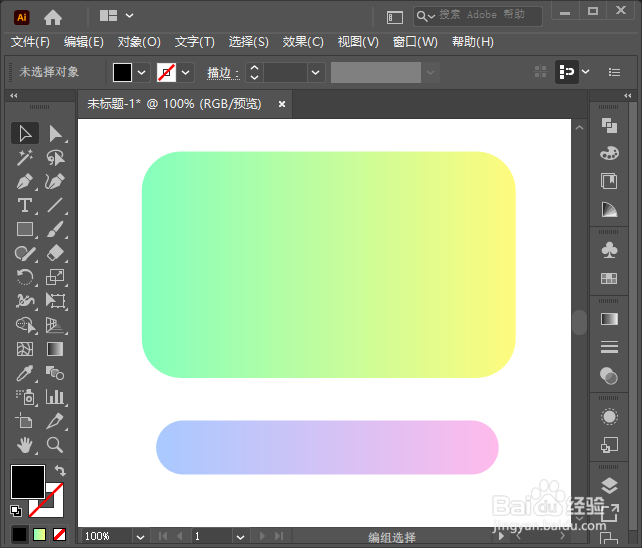Screen dimensions: 642x548
Task: Select the Line Segment tool
Action: point(55,205)
